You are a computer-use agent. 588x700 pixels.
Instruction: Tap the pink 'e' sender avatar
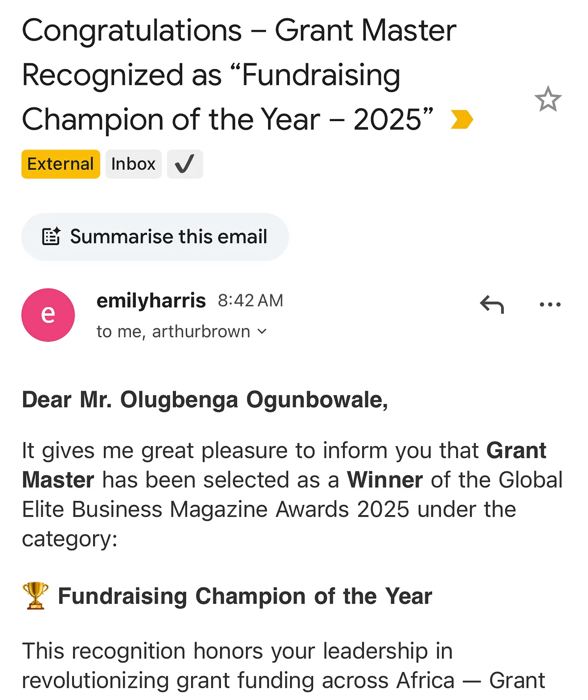(x=48, y=315)
